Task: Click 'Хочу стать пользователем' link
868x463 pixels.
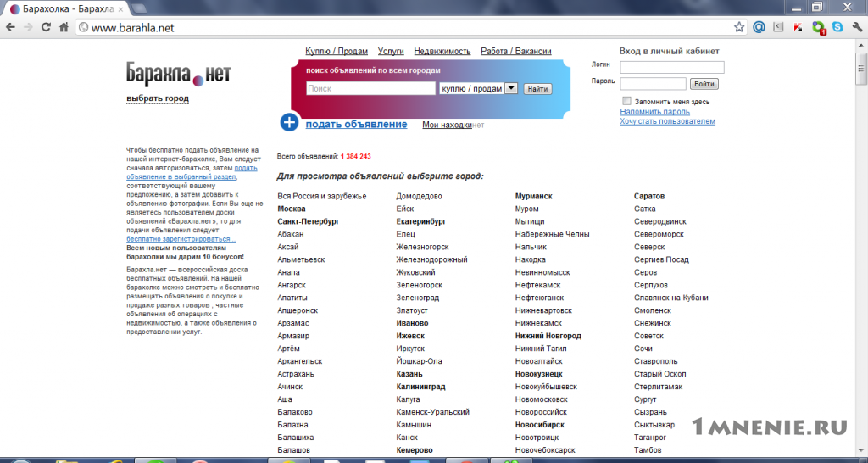Action: click(x=668, y=120)
